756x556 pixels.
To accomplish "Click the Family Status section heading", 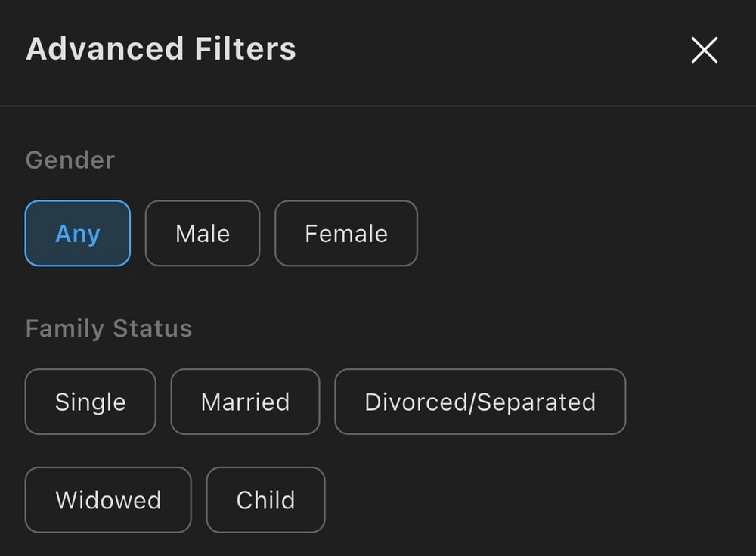I will click(x=109, y=329).
